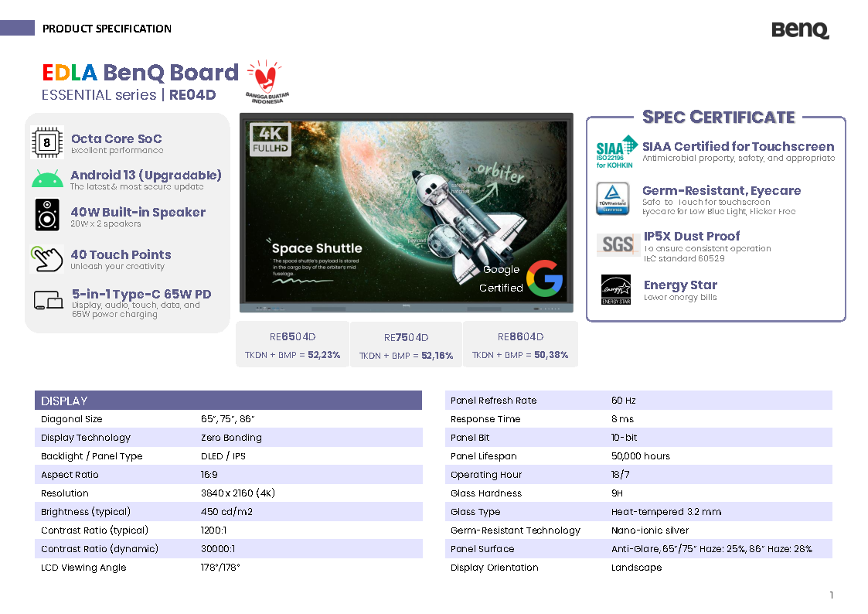Click the 'DLED / IPS' value

[x=223, y=456]
